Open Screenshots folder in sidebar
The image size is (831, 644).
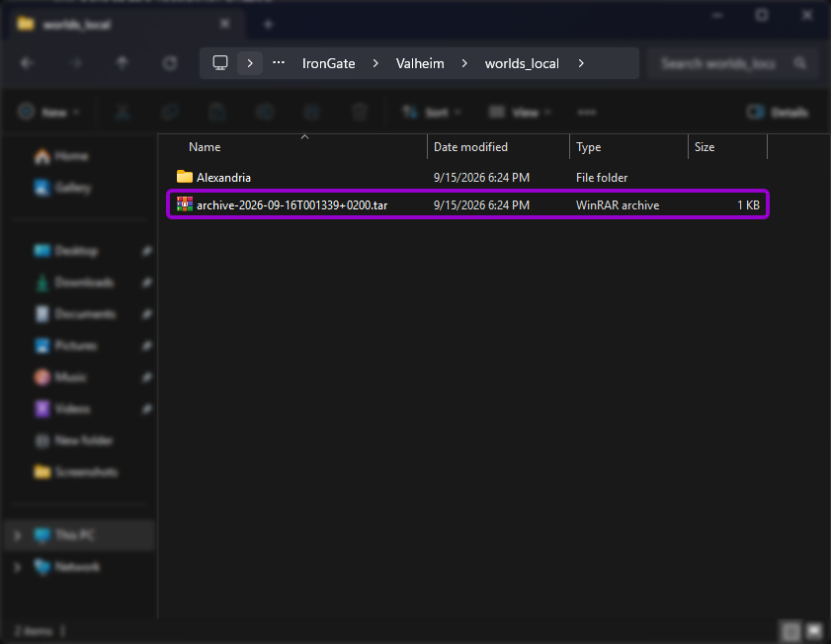click(76, 472)
